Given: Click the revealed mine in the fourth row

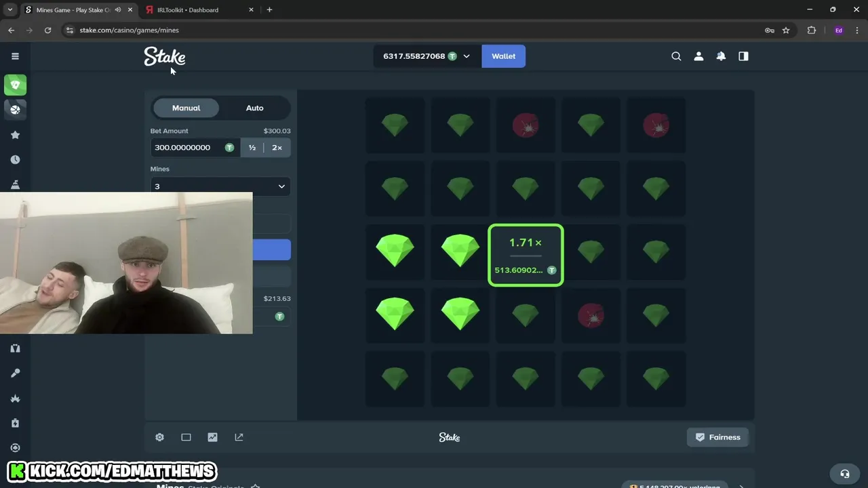Looking at the screenshot, I should click(x=591, y=316).
